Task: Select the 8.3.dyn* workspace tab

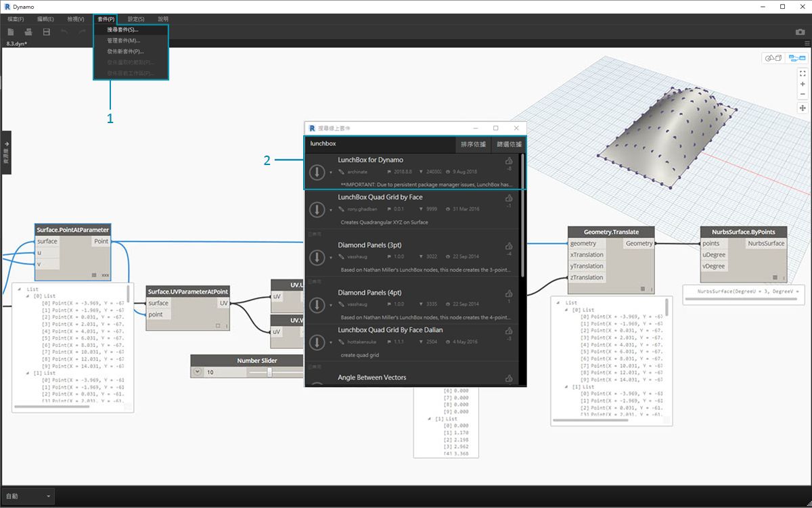Action: (x=18, y=43)
